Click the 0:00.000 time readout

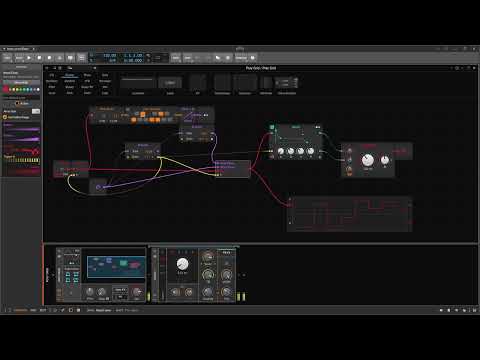pos(133,60)
